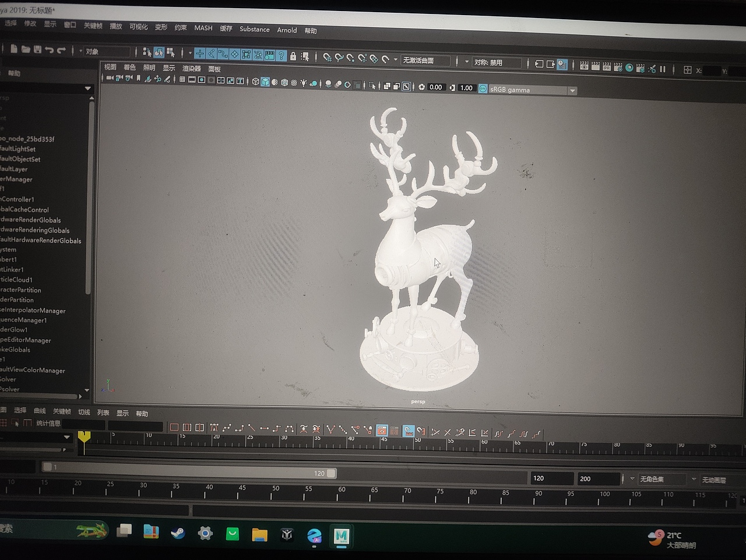Open the sRGB gamma view transform dropdown
The width and height of the screenshot is (746, 560).
pos(572,91)
